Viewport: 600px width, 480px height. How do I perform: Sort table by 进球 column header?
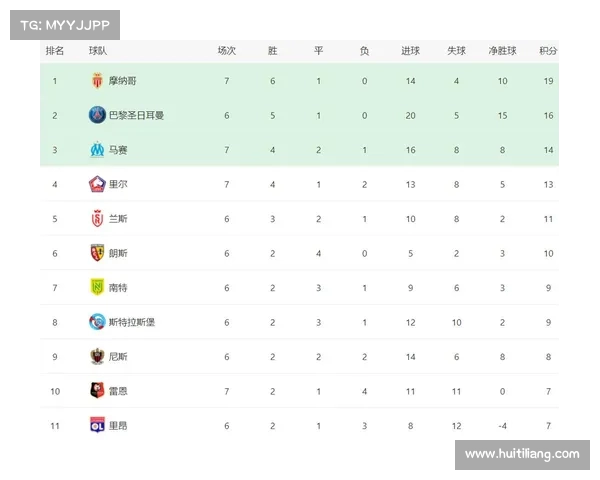pyautogui.click(x=410, y=50)
